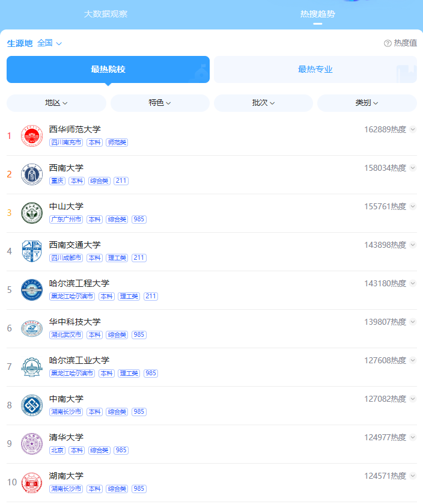The image size is (423, 504).
Task: Open the 湖南大学 school name link
Action: coord(66,476)
